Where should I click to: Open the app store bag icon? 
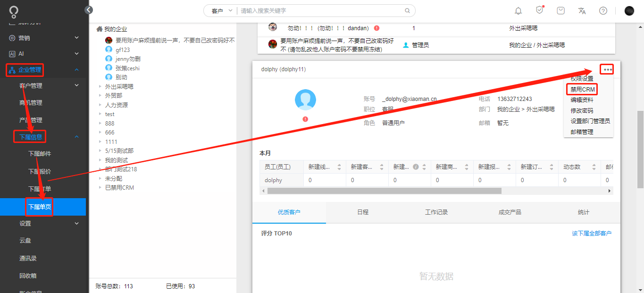tap(560, 10)
